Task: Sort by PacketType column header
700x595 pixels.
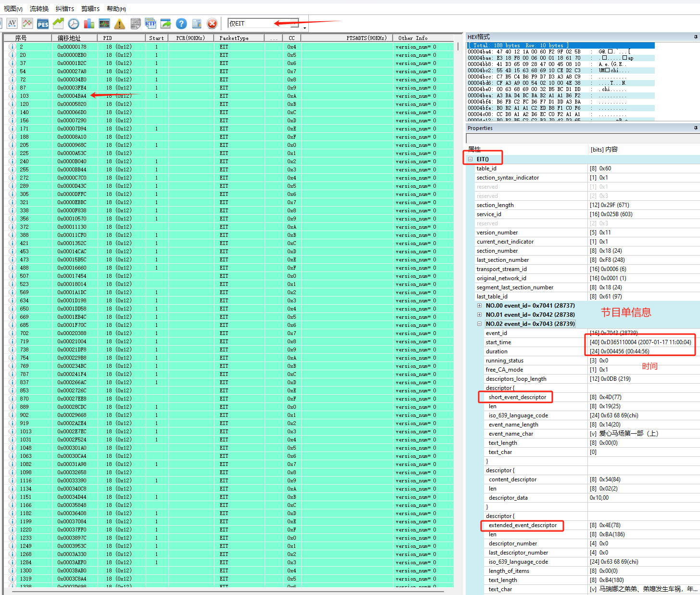Action: pos(239,38)
